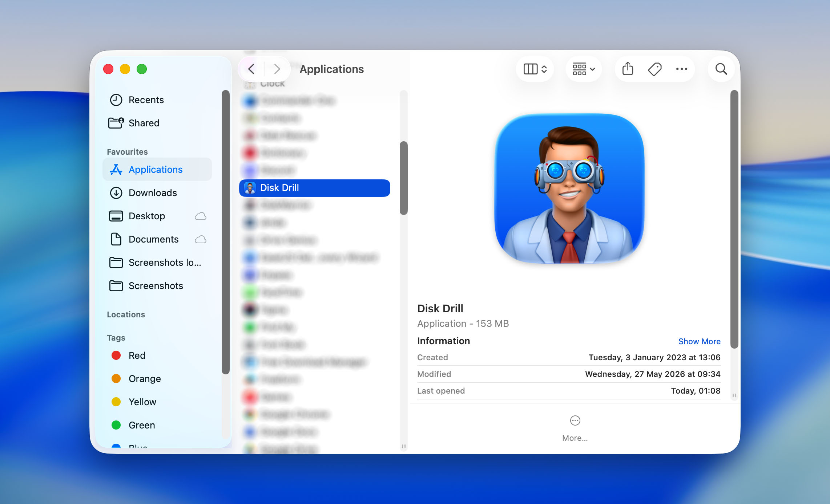Click the Application - 153 MB label
Image resolution: width=830 pixels, height=504 pixels.
(463, 324)
